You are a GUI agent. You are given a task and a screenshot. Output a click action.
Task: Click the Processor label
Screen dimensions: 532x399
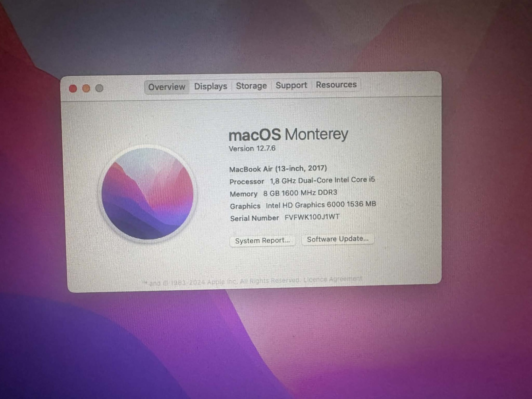click(x=247, y=182)
